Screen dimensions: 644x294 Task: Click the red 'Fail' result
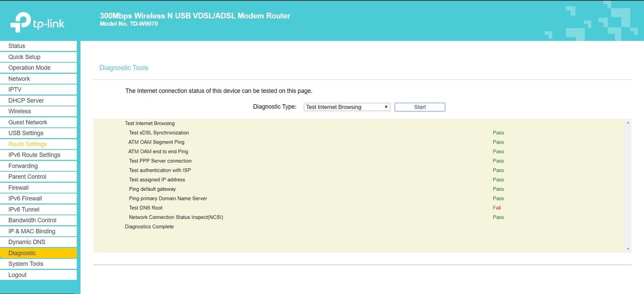pyautogui.click(x=497, y=208)
